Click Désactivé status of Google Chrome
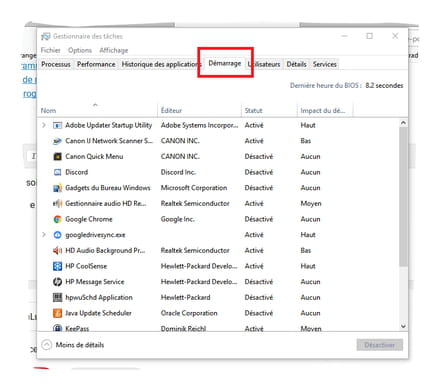The height and width of the screenshot is (392, 440). [259, 219]
